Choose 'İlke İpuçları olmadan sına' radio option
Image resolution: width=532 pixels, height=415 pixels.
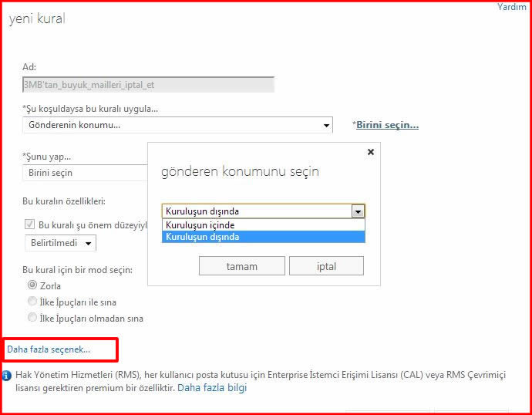[32, 318]
